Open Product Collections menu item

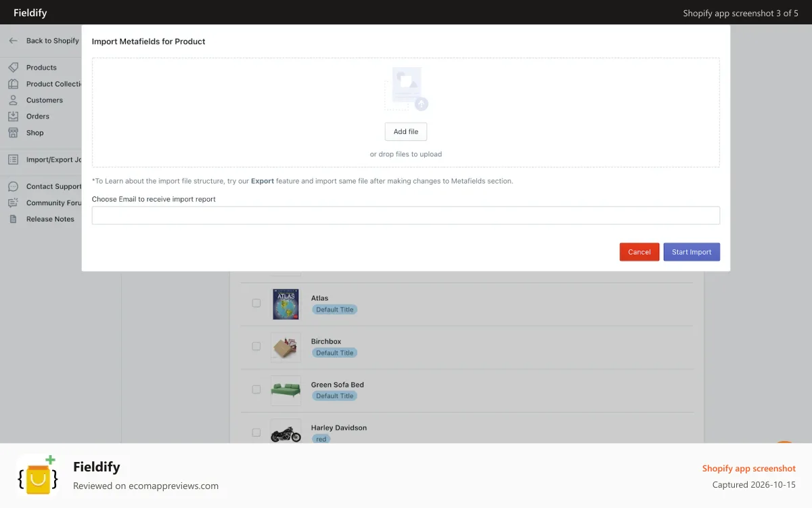(x=54, y=84)
